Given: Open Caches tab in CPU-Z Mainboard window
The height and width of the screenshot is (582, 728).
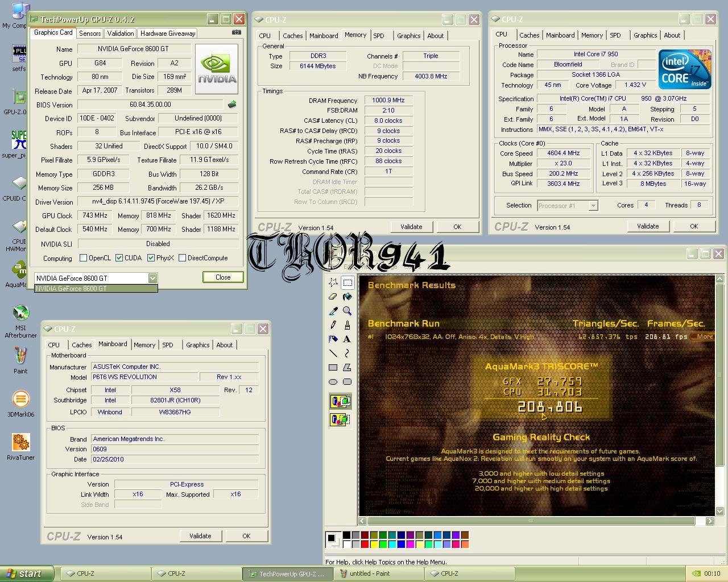Looking at the screenshot, I should (x=81, y=345).
